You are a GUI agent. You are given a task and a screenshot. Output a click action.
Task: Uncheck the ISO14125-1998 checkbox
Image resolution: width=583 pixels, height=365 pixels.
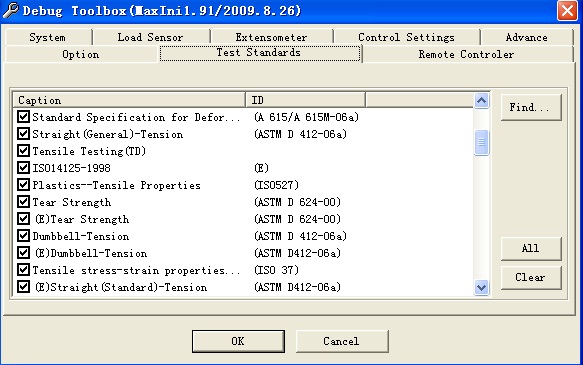[23, 168]
